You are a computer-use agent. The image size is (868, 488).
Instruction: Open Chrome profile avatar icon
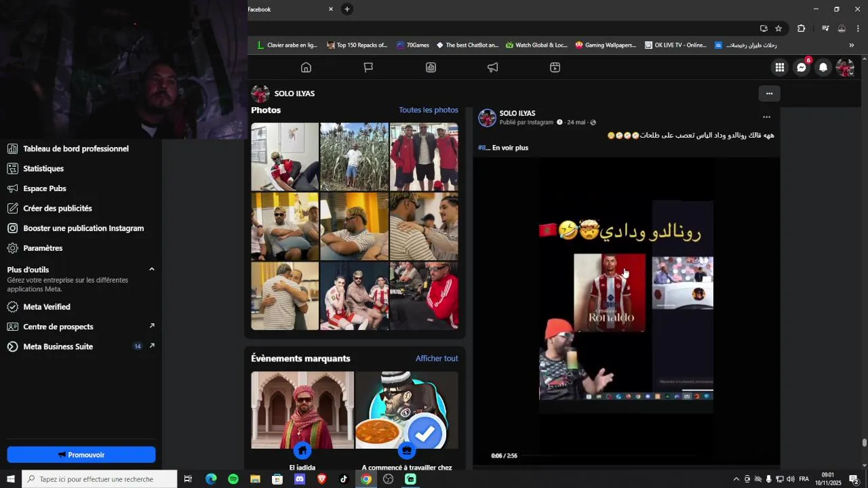coord(842,28)
